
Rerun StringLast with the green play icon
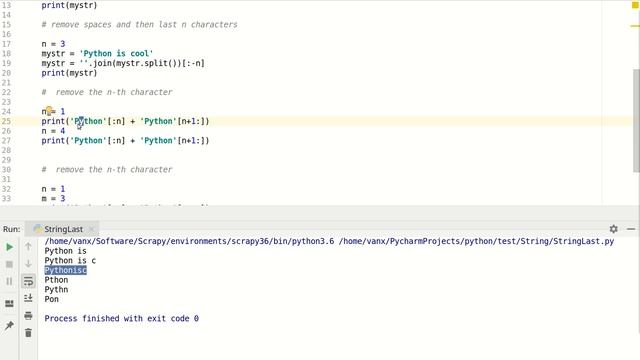(9, 247)
